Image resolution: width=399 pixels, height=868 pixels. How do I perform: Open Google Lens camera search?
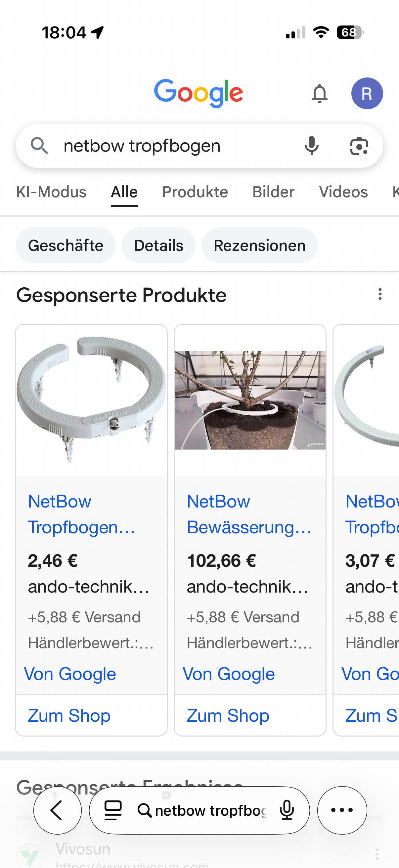[x=359, y=146]
